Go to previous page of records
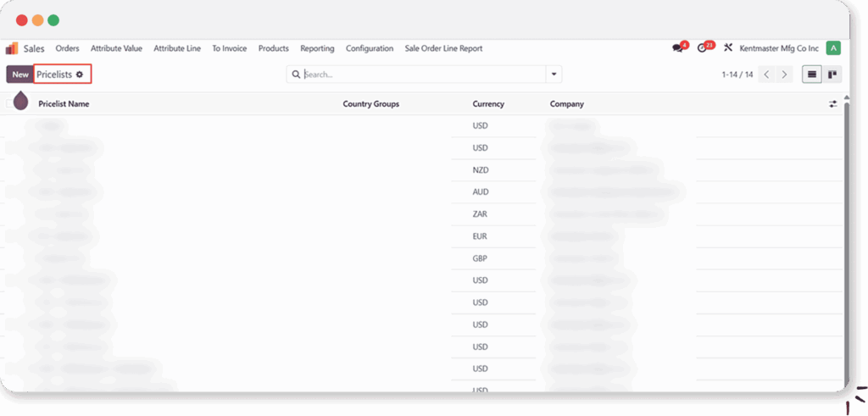 (x=766, y=75)
